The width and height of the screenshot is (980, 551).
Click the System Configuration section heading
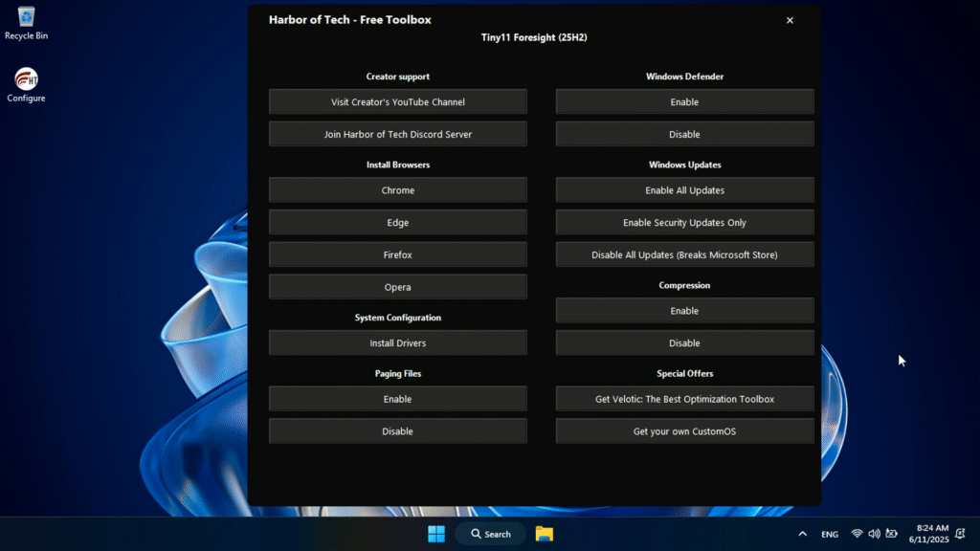coord(398,318)
